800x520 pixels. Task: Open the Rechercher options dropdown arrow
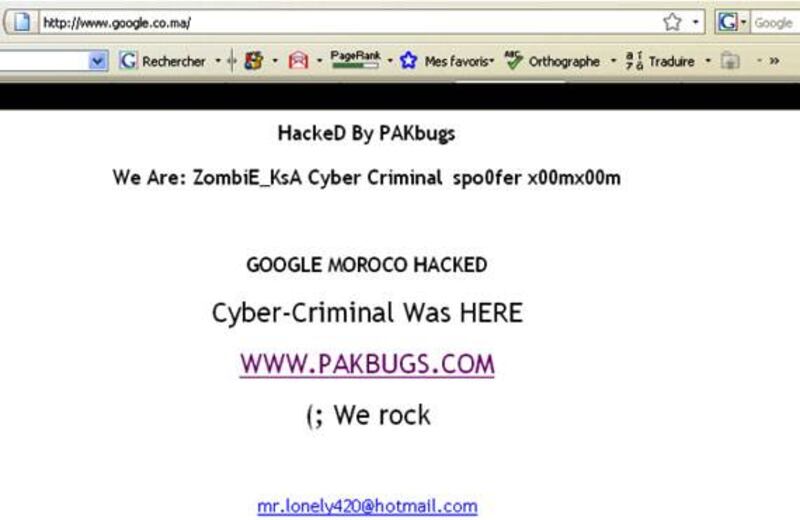(218, 61)
